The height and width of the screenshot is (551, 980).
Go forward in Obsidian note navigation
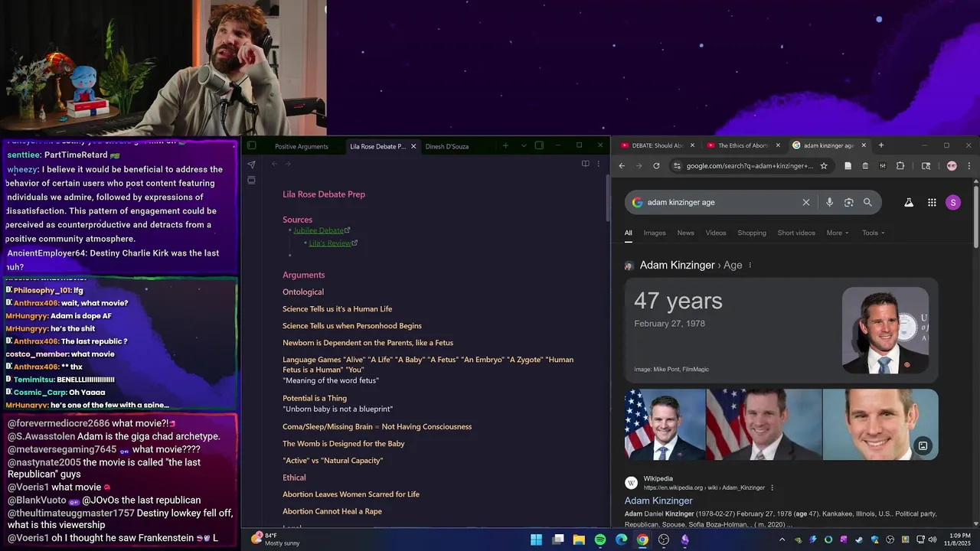[x=288, y=164]
